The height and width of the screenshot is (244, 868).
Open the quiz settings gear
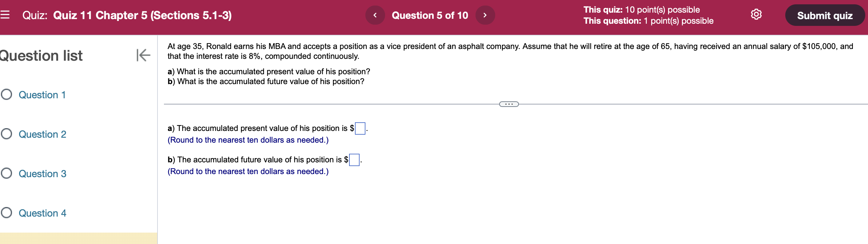[x=756, y=15]
